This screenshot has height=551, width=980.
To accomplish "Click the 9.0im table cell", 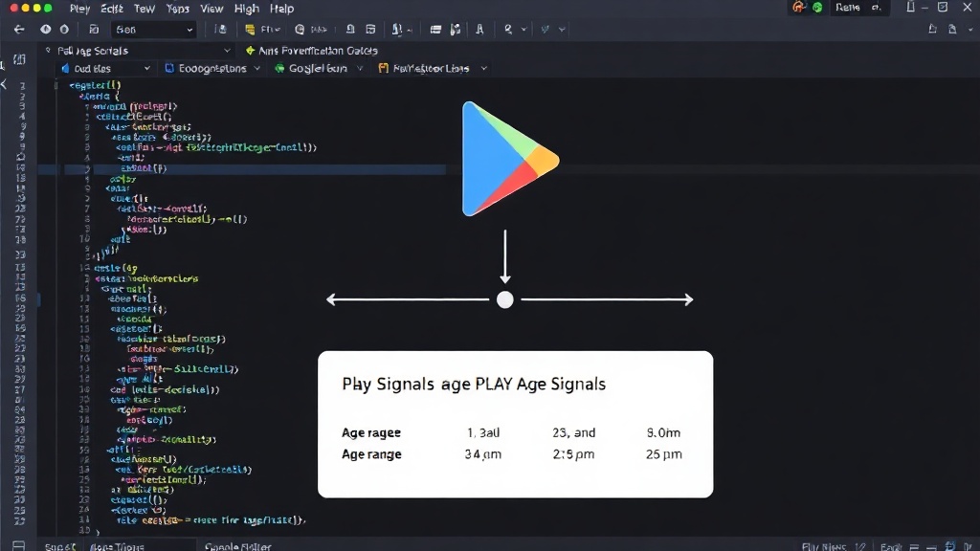I will click(x=663, y=432).
